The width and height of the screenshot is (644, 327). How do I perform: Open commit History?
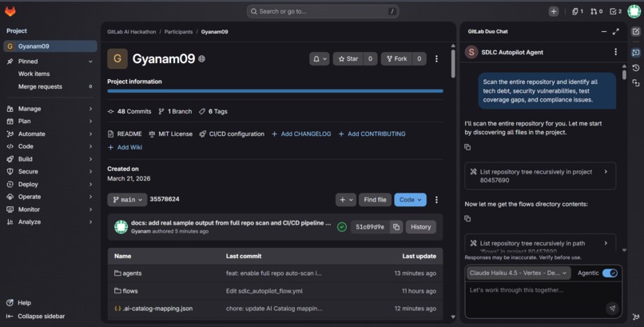point(421,227)
